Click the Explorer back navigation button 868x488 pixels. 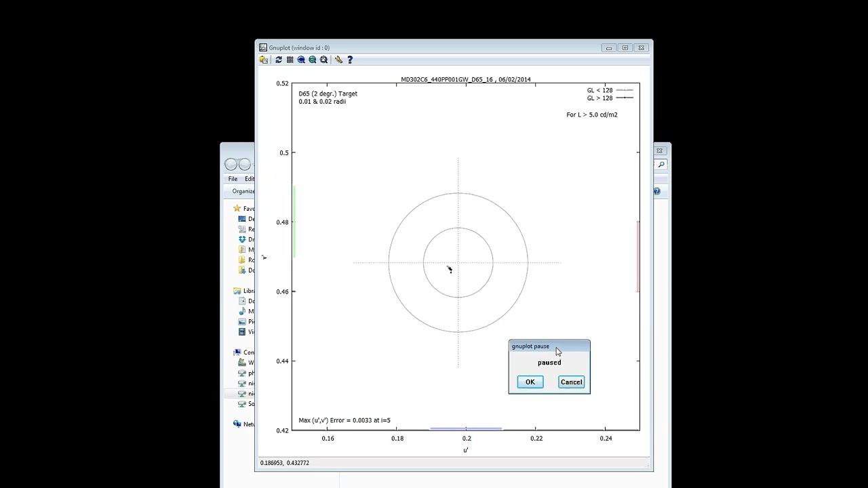(x=231, y=165)
